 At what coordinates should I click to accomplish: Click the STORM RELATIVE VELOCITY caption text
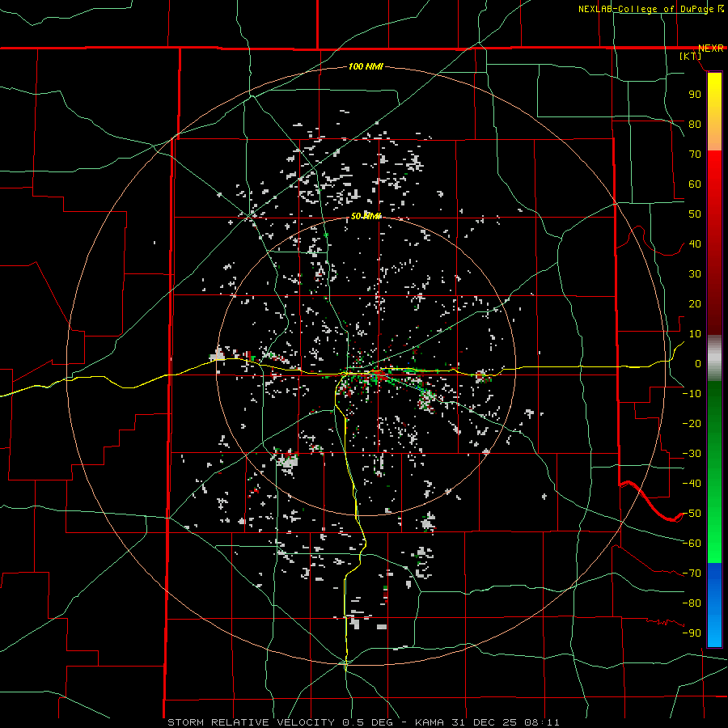[x=251, y=722]
